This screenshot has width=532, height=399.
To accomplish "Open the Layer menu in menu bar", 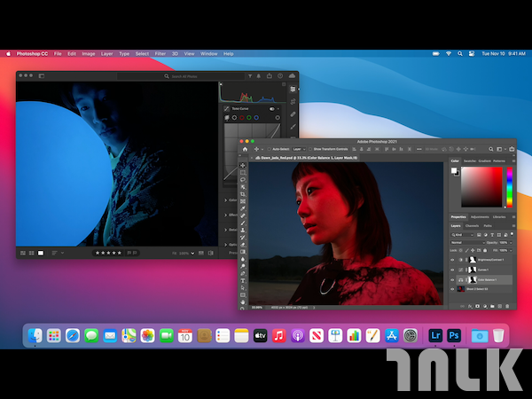I will click(106, 53).
